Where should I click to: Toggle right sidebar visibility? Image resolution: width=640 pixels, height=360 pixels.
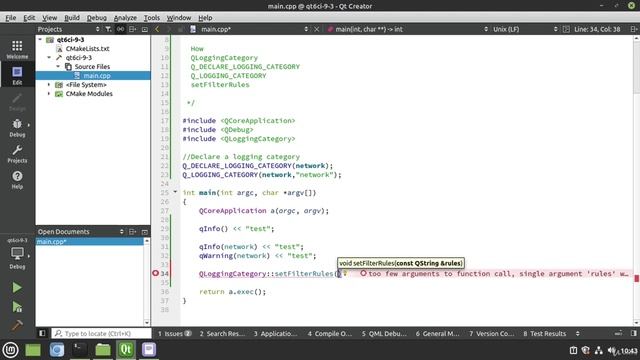(633, 333)
